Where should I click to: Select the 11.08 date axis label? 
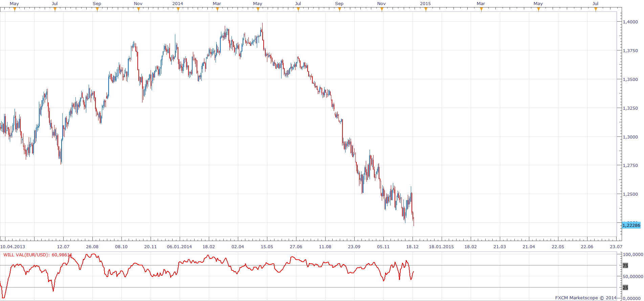325,246
